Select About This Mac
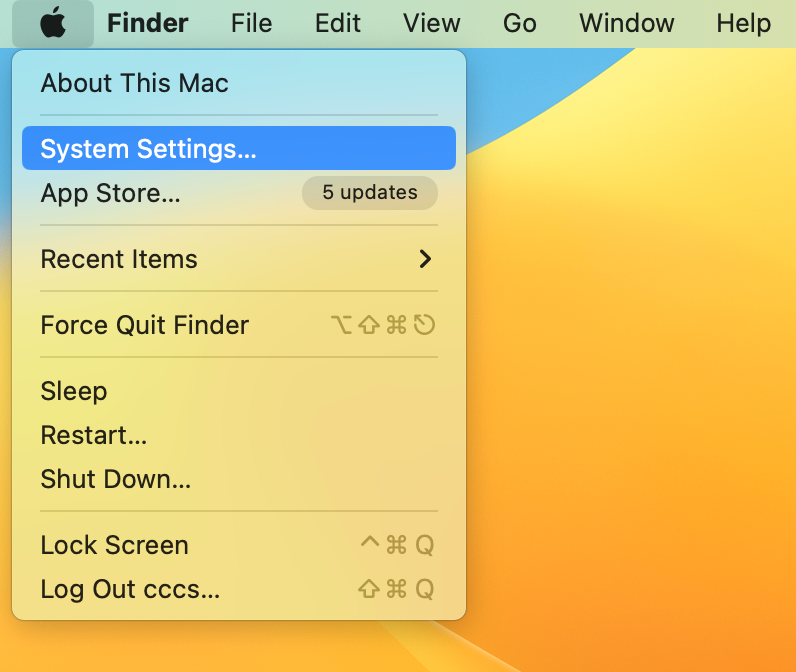The width and height of the screenshot is (796, 672). click(x=134, y=83)
